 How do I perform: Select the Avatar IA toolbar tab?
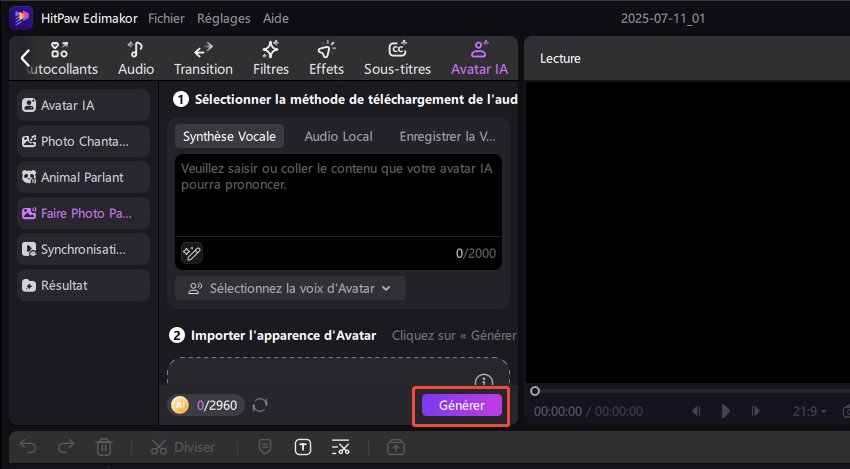click(479, 59)
